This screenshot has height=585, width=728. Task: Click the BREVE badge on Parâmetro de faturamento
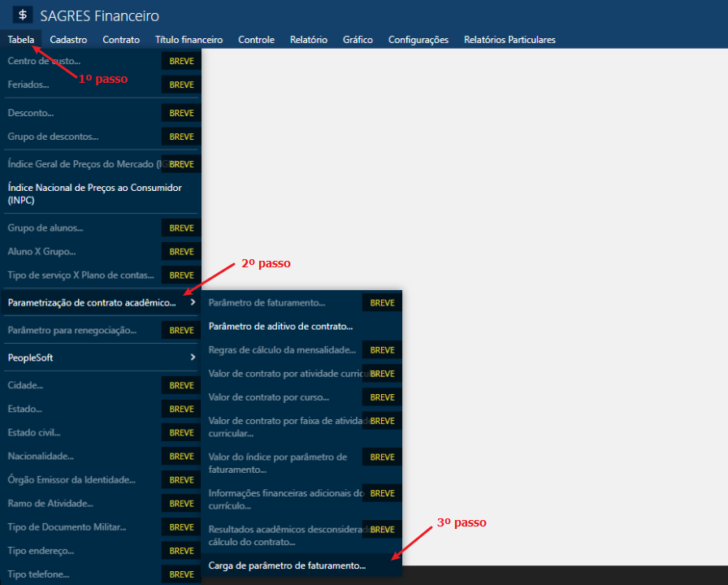(381, 301)
